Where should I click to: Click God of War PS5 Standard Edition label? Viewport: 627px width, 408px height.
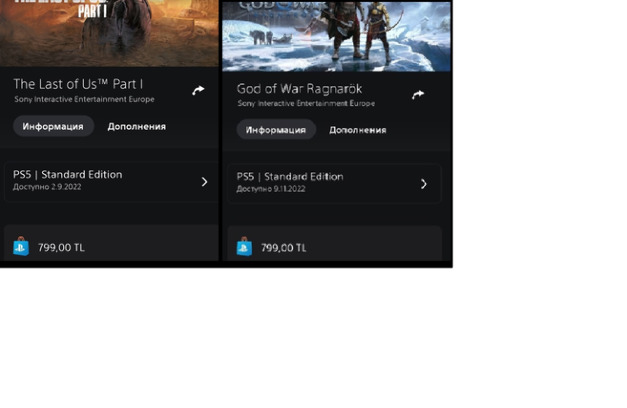coord(290,177)
